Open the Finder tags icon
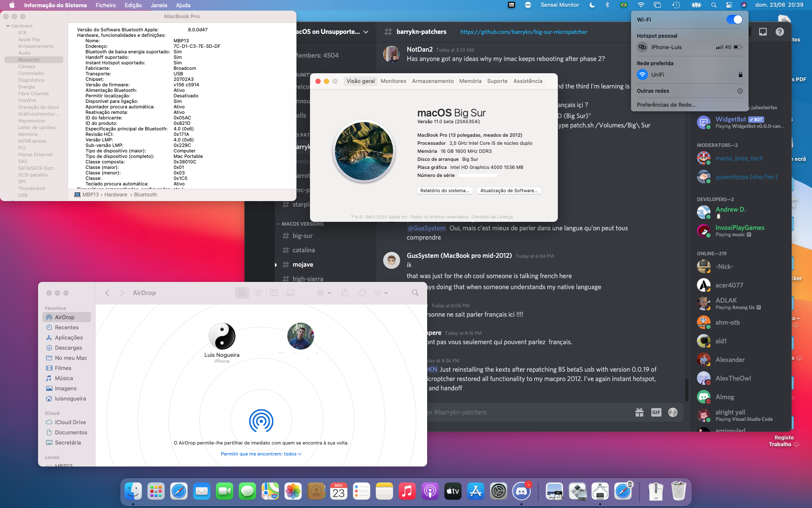 (362, 293)
